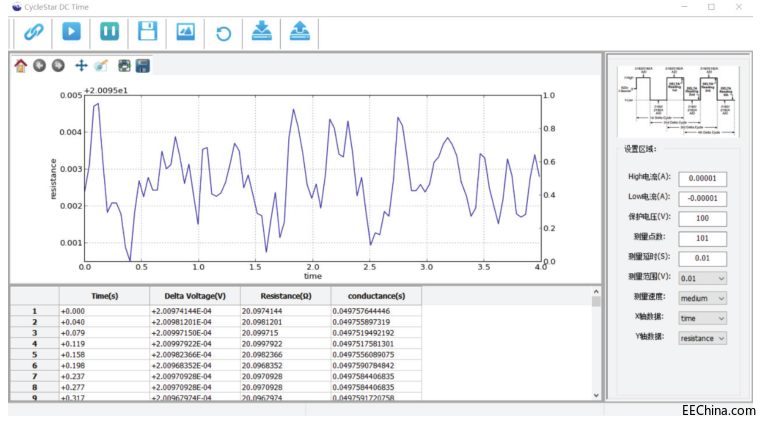764x423 pixels.
Task: Save data with the floppy disk icon
Action: click(x=147, y=32)
